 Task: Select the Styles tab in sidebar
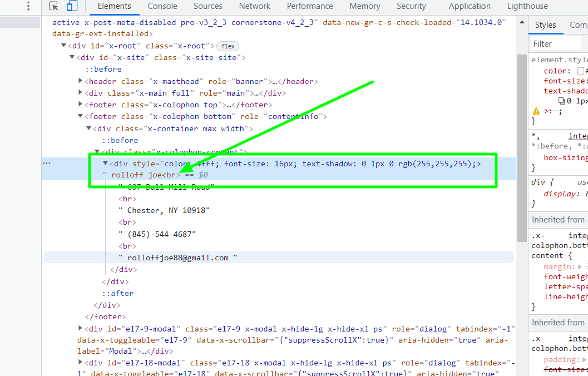tap(545, 25)
